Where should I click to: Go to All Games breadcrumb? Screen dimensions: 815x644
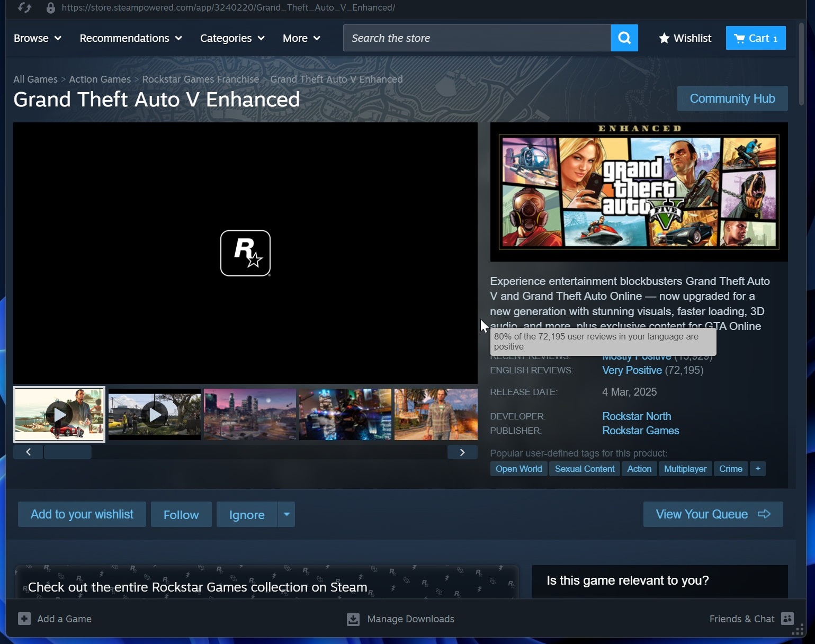(x=35, y=79)
